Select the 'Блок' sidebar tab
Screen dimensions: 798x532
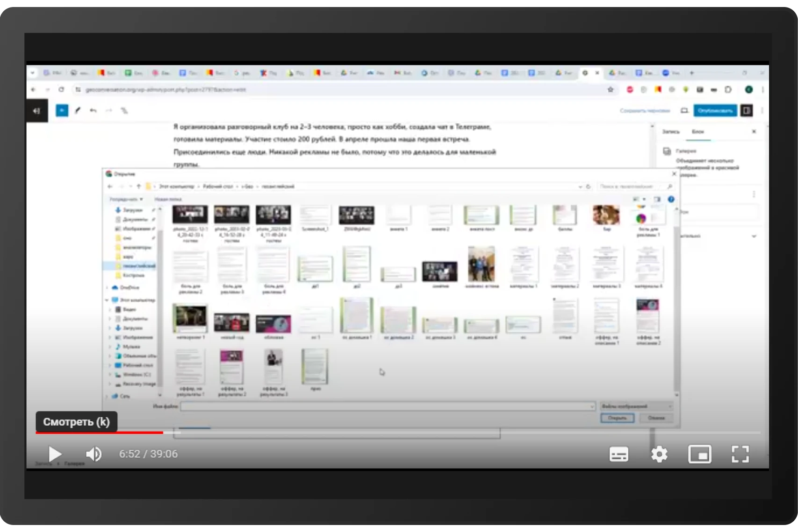[697, 132]
